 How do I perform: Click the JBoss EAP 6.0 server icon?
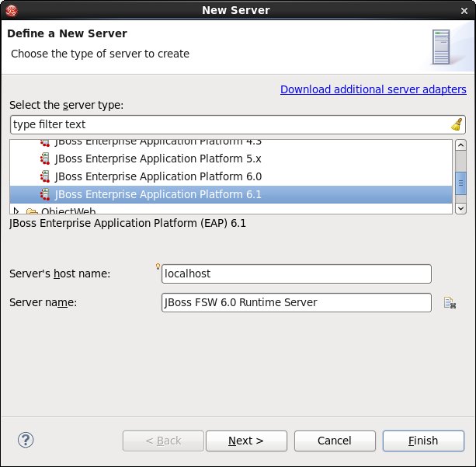(x=45, y=176)
